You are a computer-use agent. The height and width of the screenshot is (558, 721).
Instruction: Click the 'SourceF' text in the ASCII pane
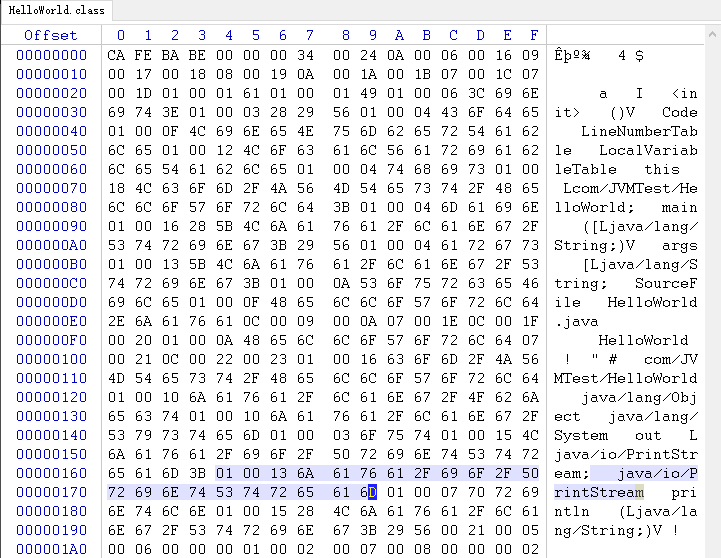[x=665, y=283]
